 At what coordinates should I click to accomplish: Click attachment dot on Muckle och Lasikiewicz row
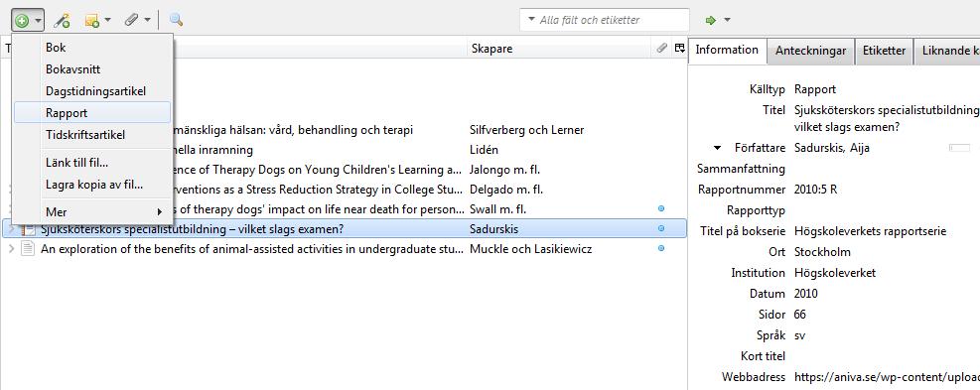pyautogui.click(x=661, y=249)
